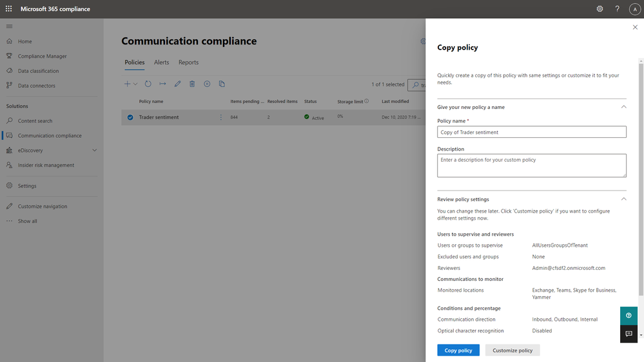Image resolution: width=644 pixels, height=362 pixels.
Task: Click the delete trash icon
Action: [x=192, y=84]
